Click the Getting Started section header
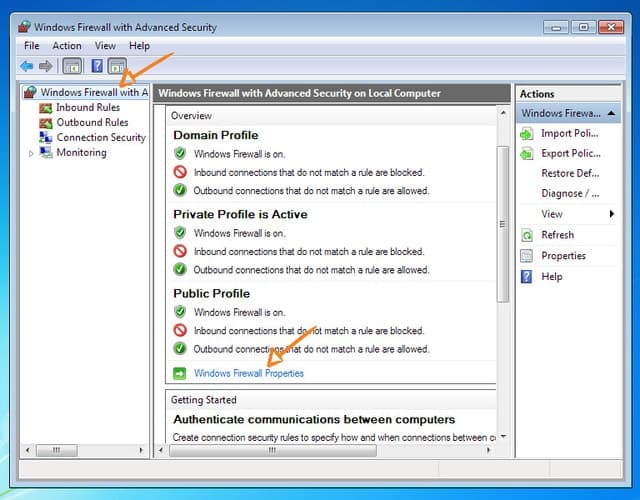 pyautogui.click(x=331, y=400)
